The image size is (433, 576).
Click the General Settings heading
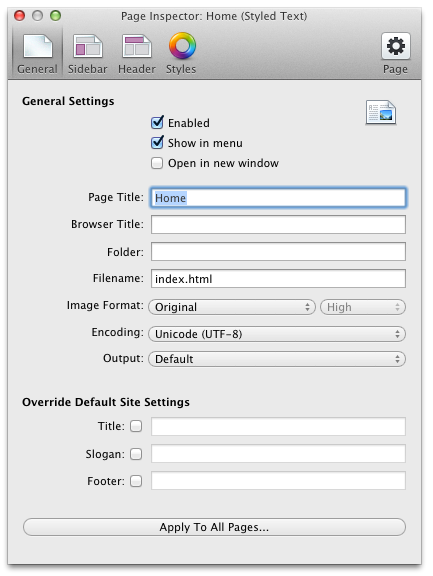68,101
